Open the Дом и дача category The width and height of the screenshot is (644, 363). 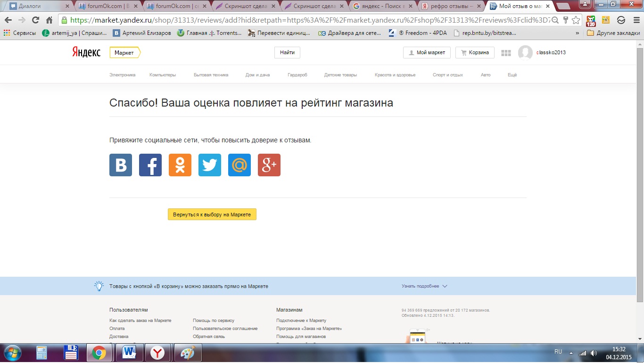click(x=257, y=75)
